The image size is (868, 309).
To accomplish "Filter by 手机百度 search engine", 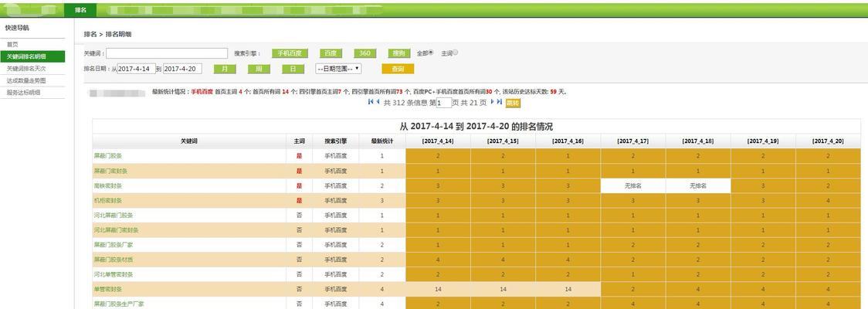I will click(290, 53).
